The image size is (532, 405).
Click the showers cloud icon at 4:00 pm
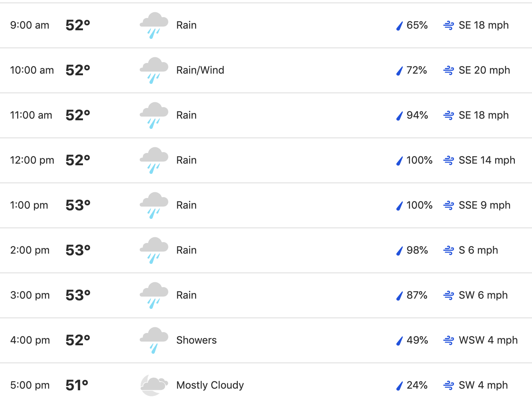[154, 340]
